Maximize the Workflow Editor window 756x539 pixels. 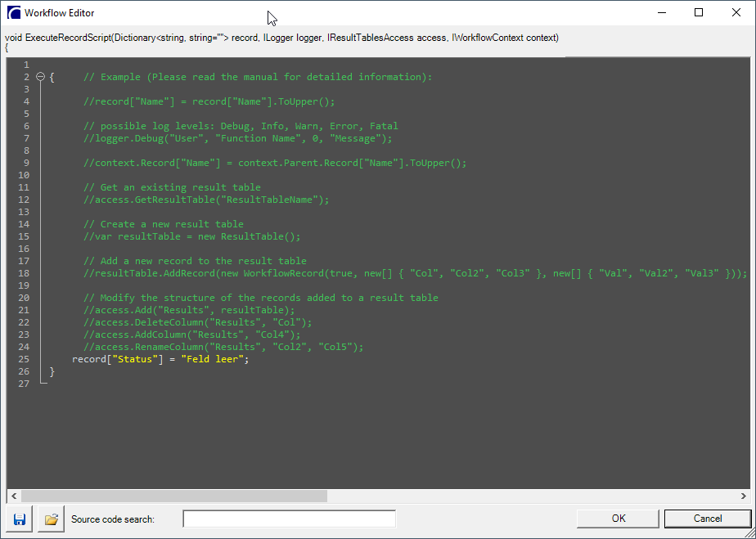699,12
